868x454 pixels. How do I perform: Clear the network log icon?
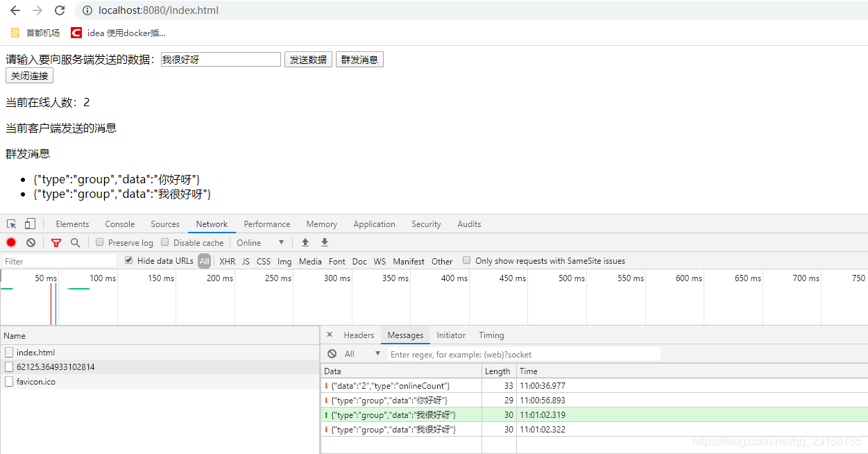pyautogui.click(x=31, y=242)
